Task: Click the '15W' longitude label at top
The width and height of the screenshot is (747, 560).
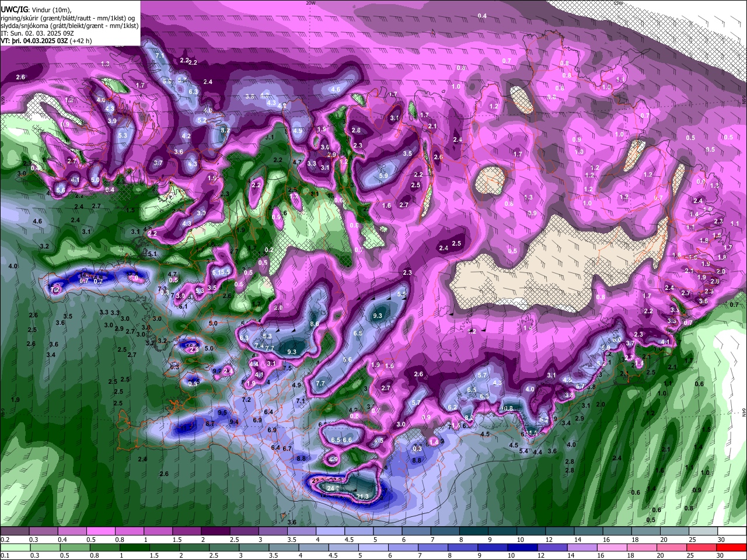Action: point(618,3)
